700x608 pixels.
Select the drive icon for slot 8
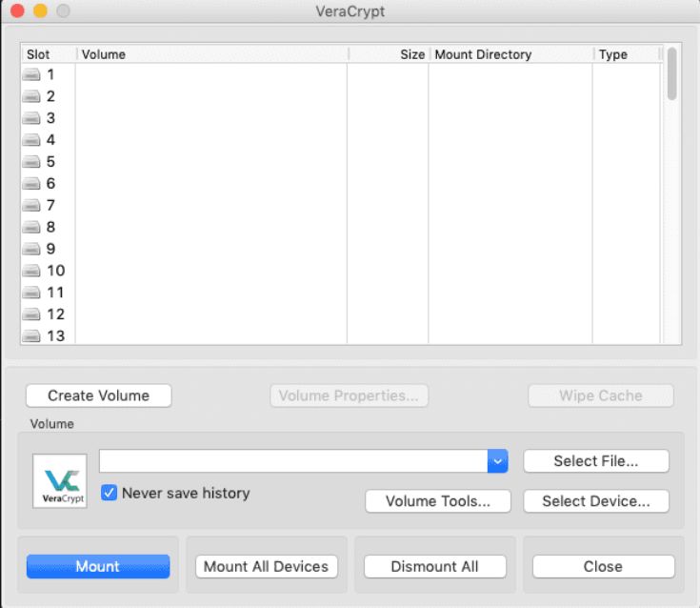(x=31, y=227)
